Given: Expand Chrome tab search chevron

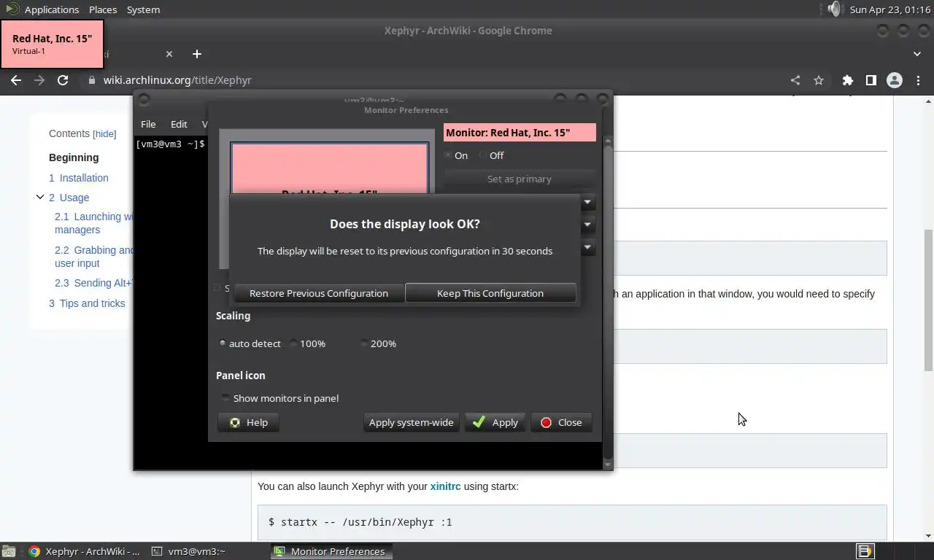Looking at the screenshot, I should pyautogui.click(x=917, y=54).
